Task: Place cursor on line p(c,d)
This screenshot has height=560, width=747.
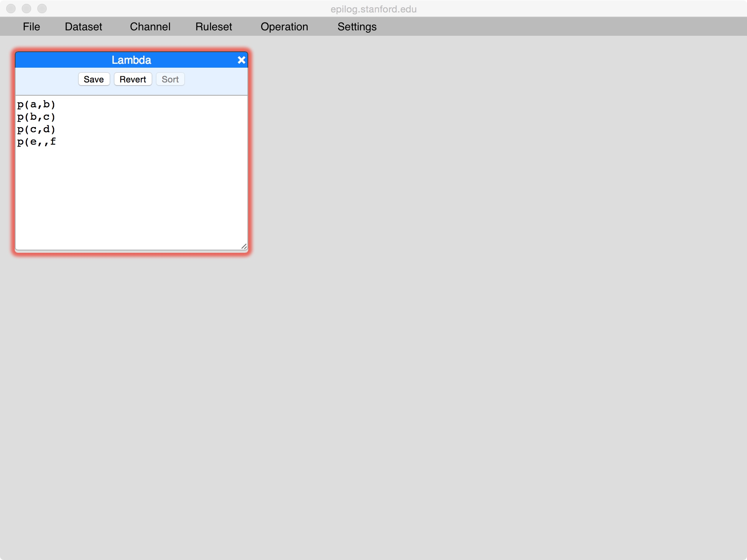Action: click(36, 129)
